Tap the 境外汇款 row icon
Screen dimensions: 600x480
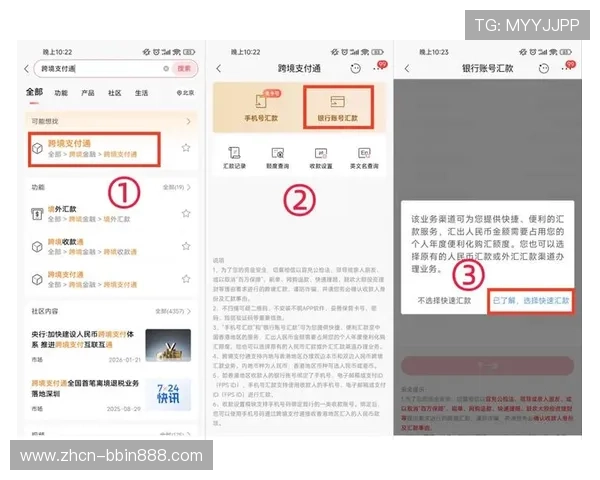[x=37, y=214]
